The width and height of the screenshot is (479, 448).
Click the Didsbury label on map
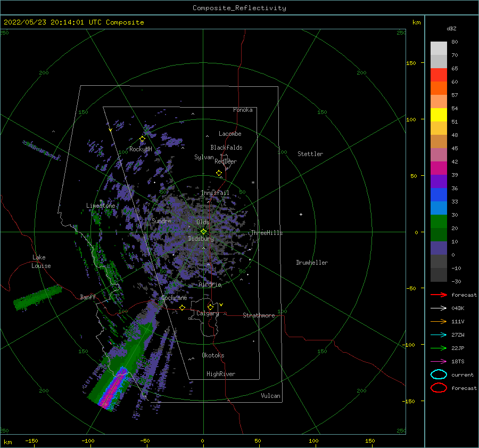click(201, 239)
